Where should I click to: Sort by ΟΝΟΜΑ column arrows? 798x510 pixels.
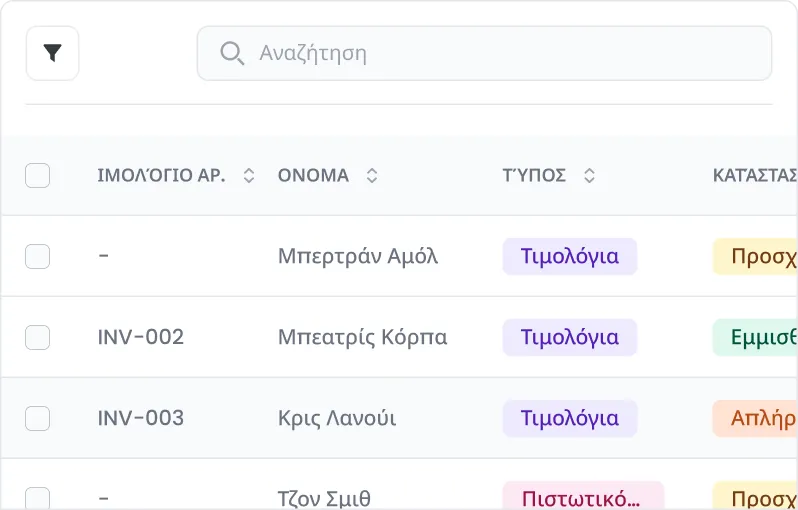coord(372,176)
